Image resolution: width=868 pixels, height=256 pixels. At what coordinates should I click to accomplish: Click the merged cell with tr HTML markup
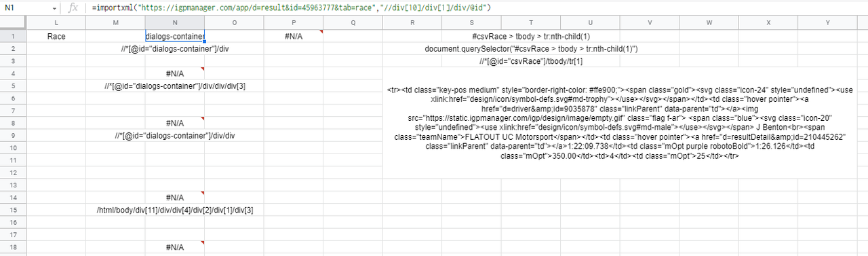click(x=619, y=122)
